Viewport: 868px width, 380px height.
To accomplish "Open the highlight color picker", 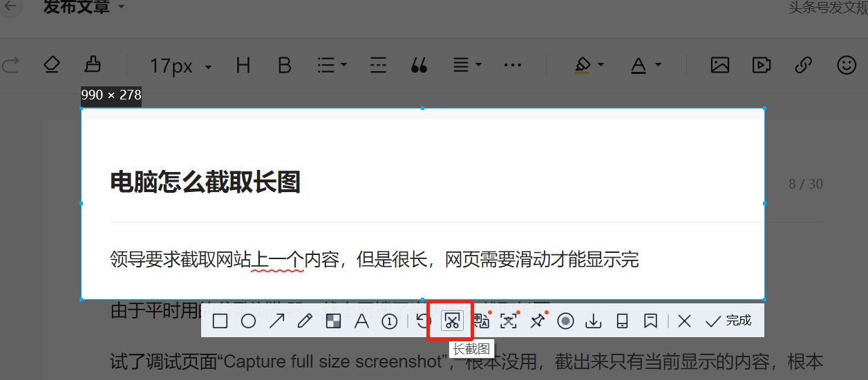I will (x=589, y=66).
